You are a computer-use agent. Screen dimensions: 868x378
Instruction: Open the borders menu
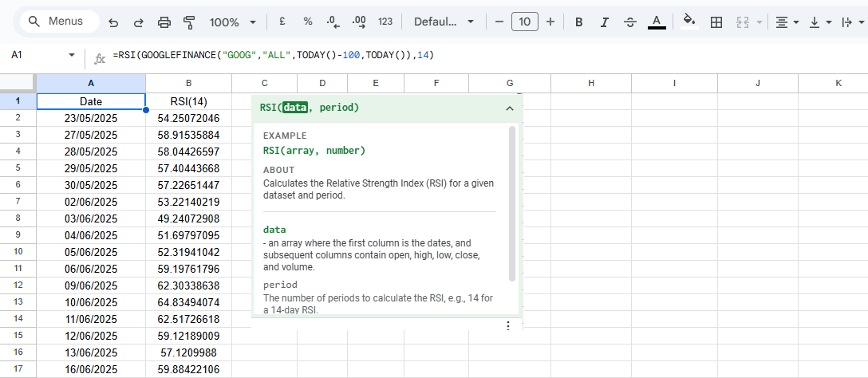click(x=716, y=22)
